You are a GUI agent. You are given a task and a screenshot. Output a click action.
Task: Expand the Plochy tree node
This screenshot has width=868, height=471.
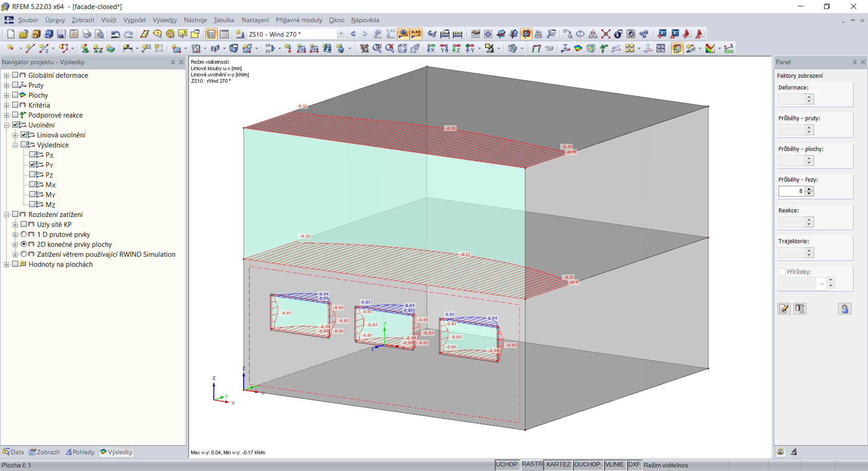(x=6, y=95)
